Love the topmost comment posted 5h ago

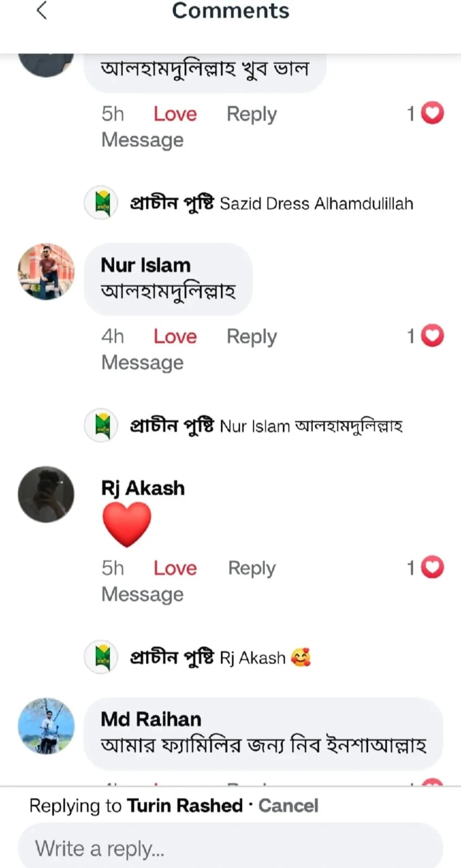point(175,114)
